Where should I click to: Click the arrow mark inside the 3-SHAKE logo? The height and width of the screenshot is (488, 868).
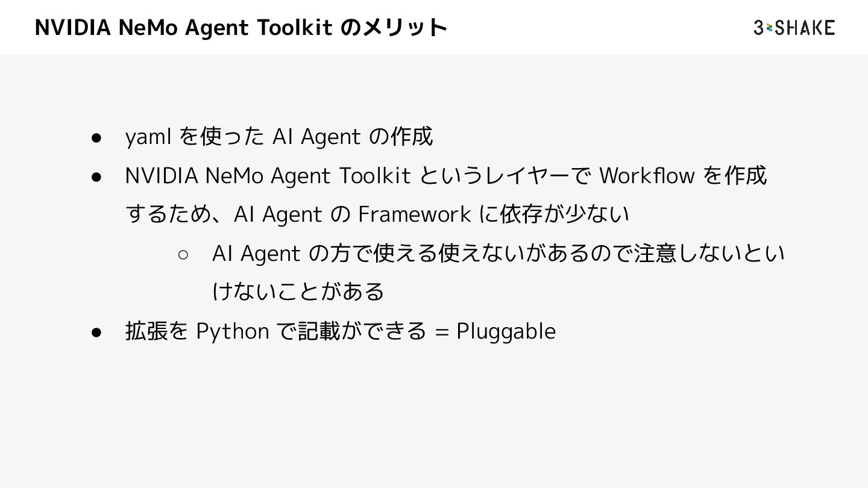point(769,28)
